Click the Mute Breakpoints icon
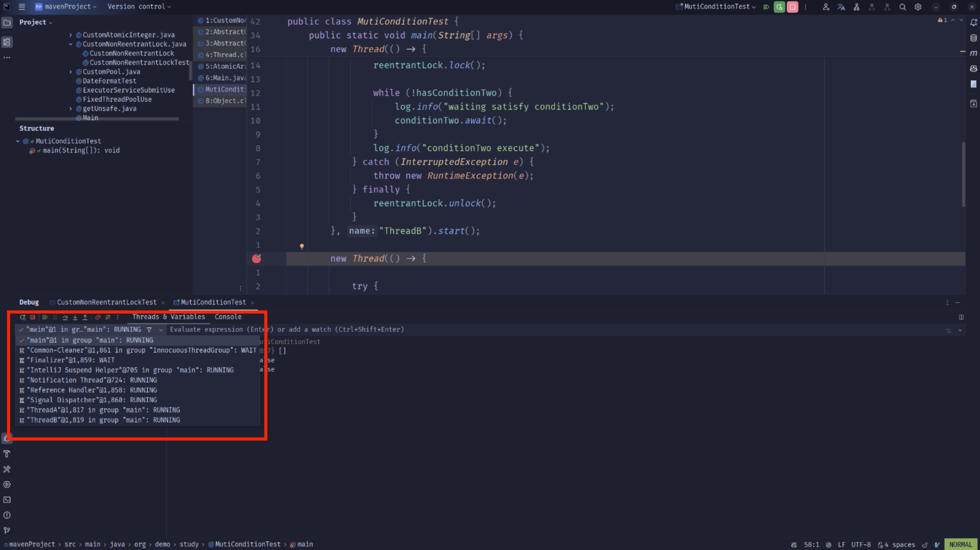980x550 pixels. [x=108, y=317]
